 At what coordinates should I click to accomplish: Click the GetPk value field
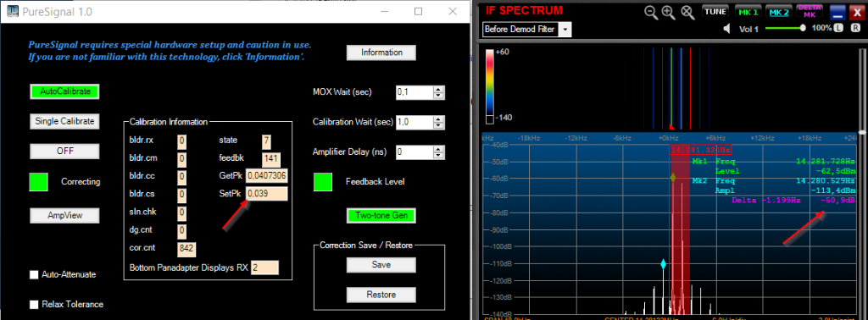point(267,175)
